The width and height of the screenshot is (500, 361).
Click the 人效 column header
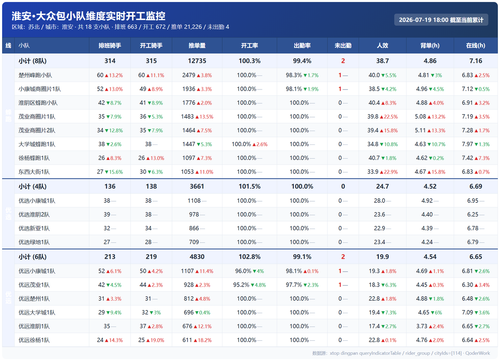pos(382,46)
